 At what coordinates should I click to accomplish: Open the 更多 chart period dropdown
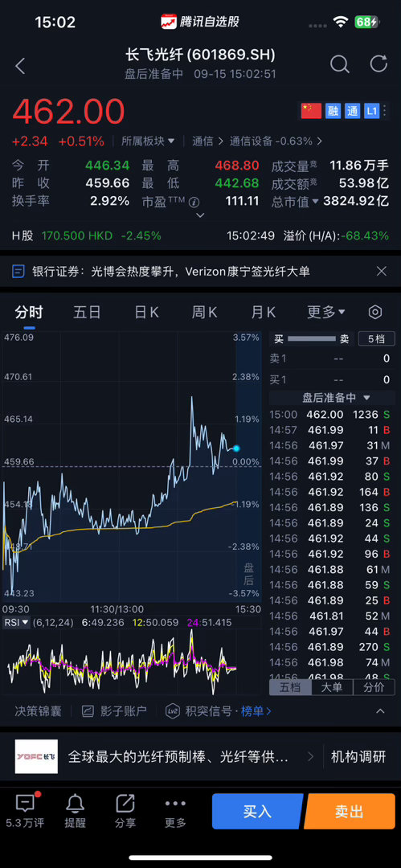click(x=326, y=312)
